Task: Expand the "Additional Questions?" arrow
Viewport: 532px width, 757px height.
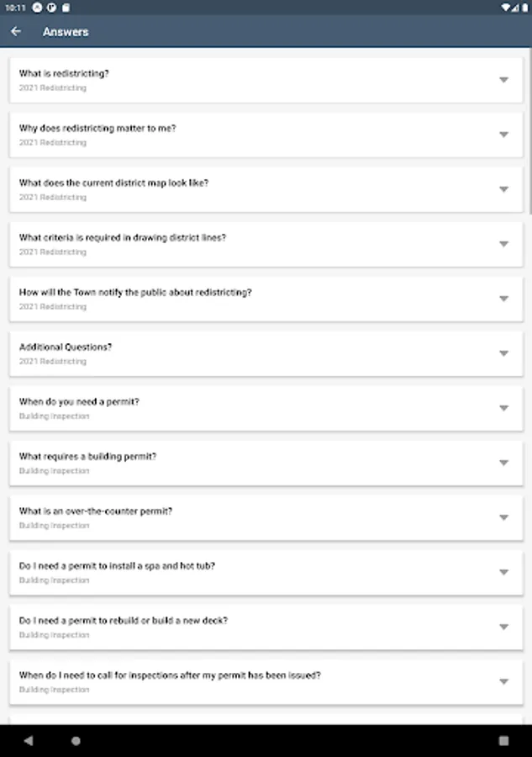Action: [x=503, y=353]
